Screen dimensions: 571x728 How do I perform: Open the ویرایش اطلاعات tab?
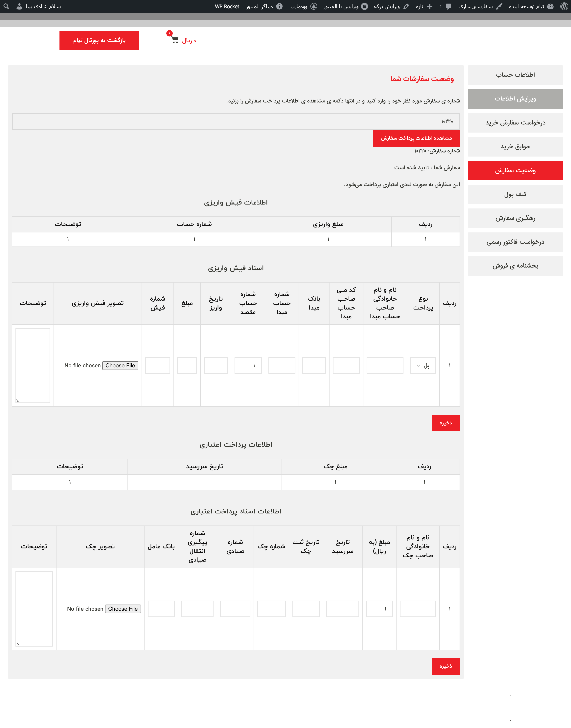click(x=515, y=99)
